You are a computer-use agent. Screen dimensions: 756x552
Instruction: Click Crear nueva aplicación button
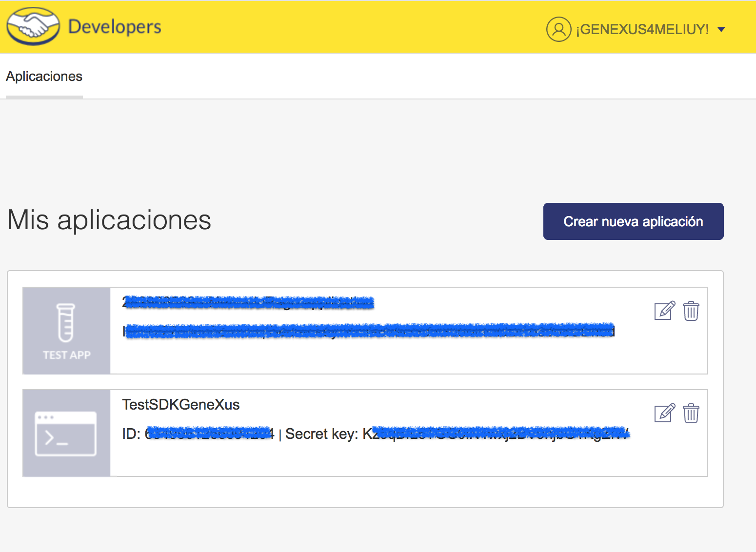click(633, 221)
